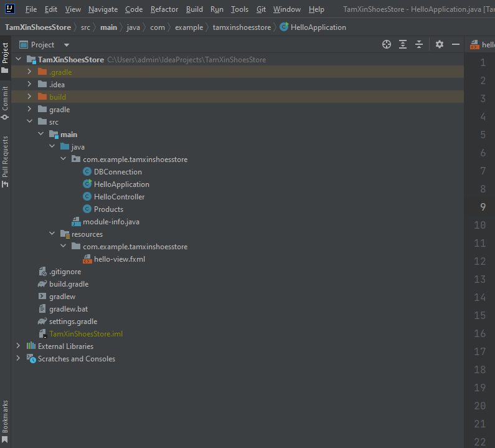
Task: Click editor gutter line number 9
Action: click(483, 207)
